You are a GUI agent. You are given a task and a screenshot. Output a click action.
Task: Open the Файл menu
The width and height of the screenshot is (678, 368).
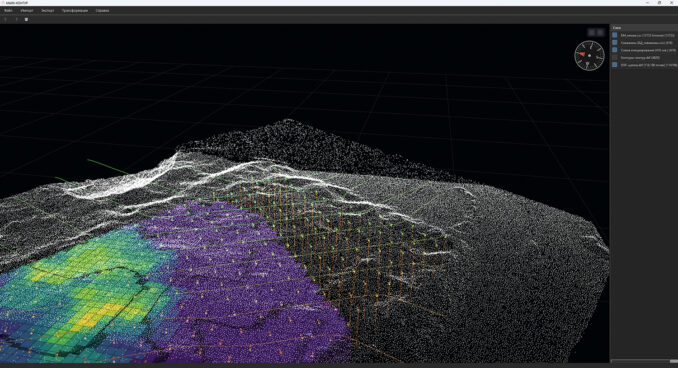[x=8, y=10]
